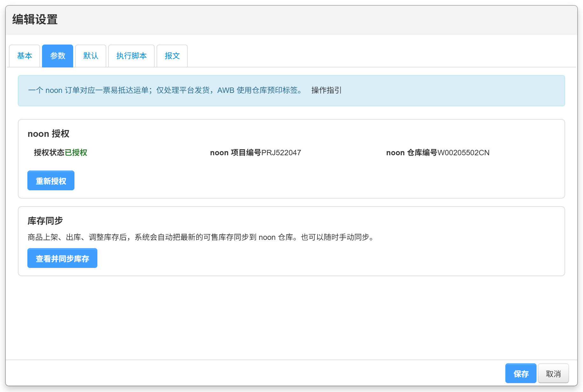This screenshot has height=392, width=583.
Task: Save settings with 保存 button
Action: point(521,374)
